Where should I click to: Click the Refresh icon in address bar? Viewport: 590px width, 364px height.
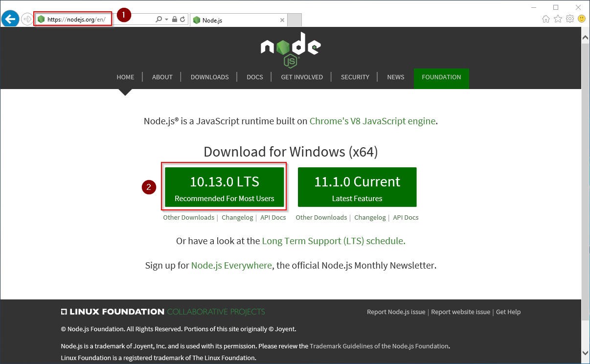(182, 19)
